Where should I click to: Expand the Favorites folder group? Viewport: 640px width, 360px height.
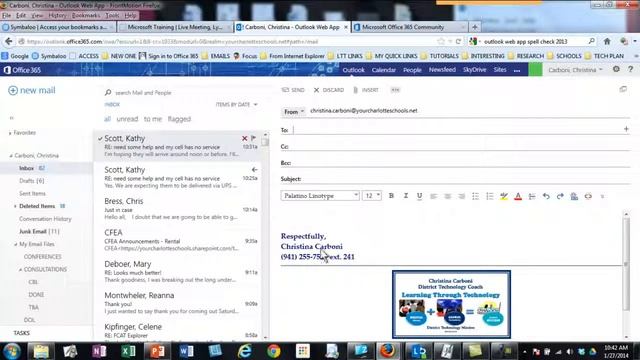click(x=10, y=133)
